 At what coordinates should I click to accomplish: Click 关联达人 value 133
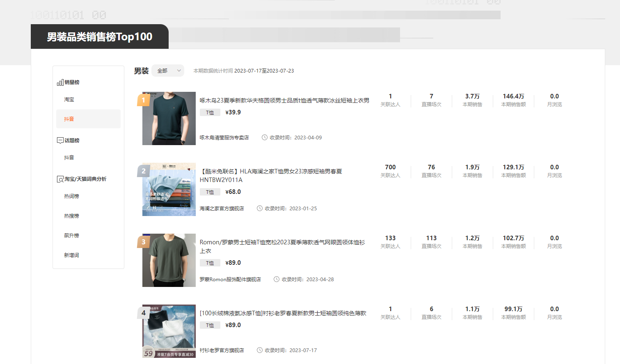coord(390,238)
